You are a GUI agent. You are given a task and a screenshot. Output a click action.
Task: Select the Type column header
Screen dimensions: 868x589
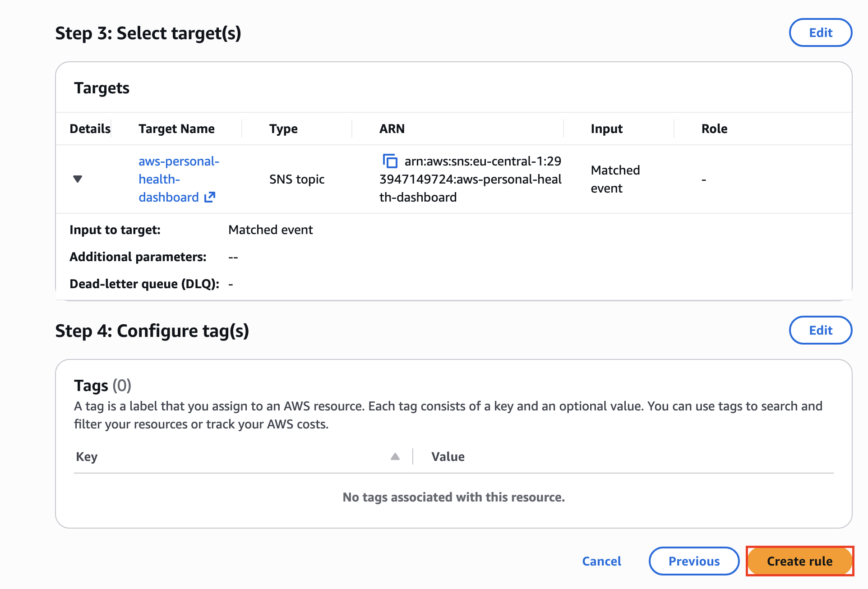283,129
